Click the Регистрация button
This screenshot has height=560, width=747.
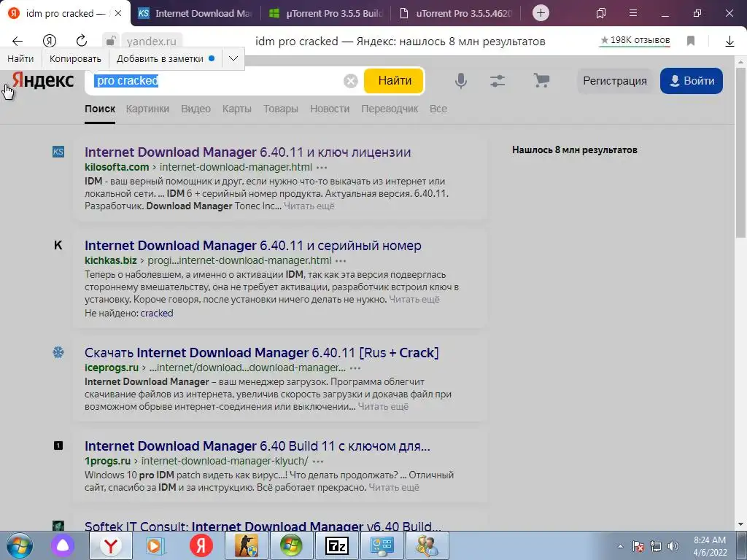(615, 81)
